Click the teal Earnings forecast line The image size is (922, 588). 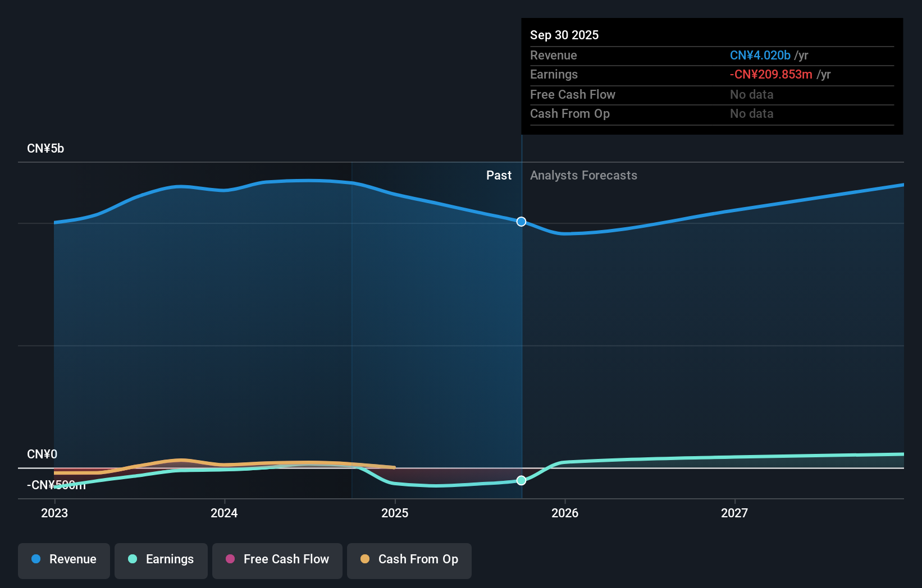730,455
